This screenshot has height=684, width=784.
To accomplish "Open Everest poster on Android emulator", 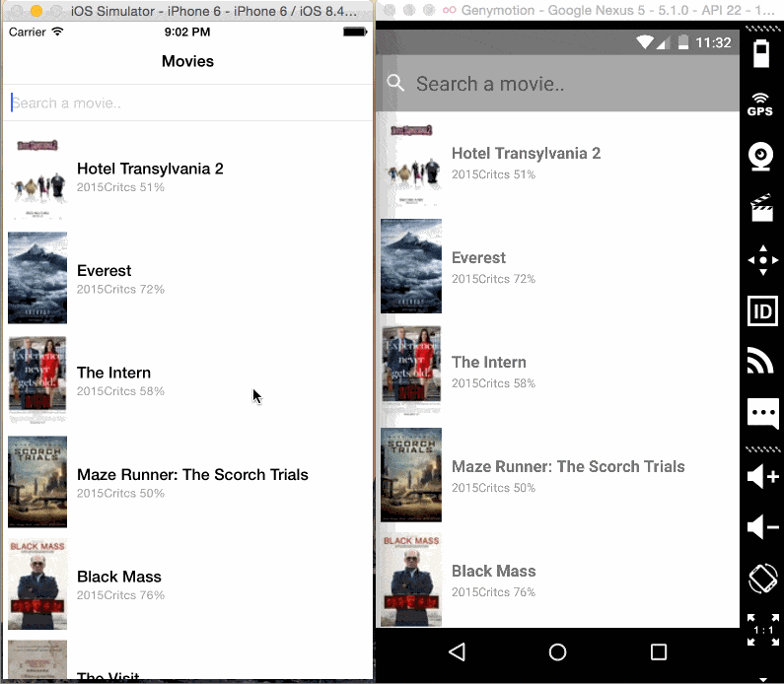I will (411, 266).
